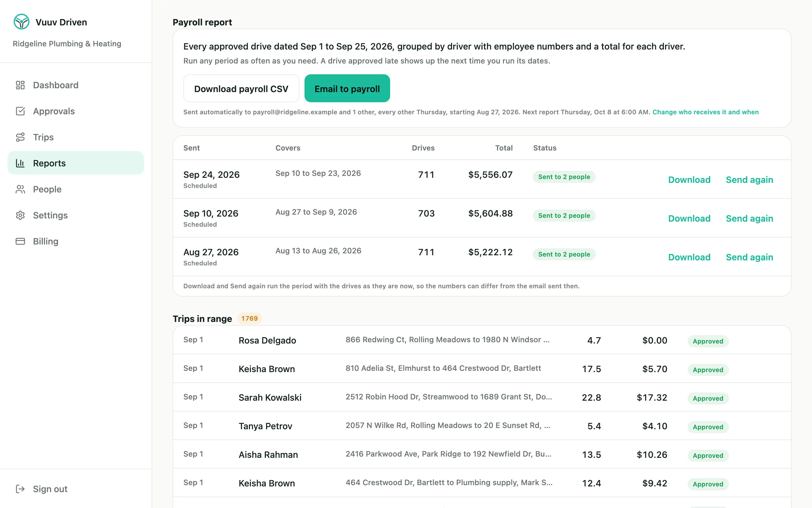Download the Aug 27, 2026 report
The image size is (812, 508).
(x=689, y=257)
